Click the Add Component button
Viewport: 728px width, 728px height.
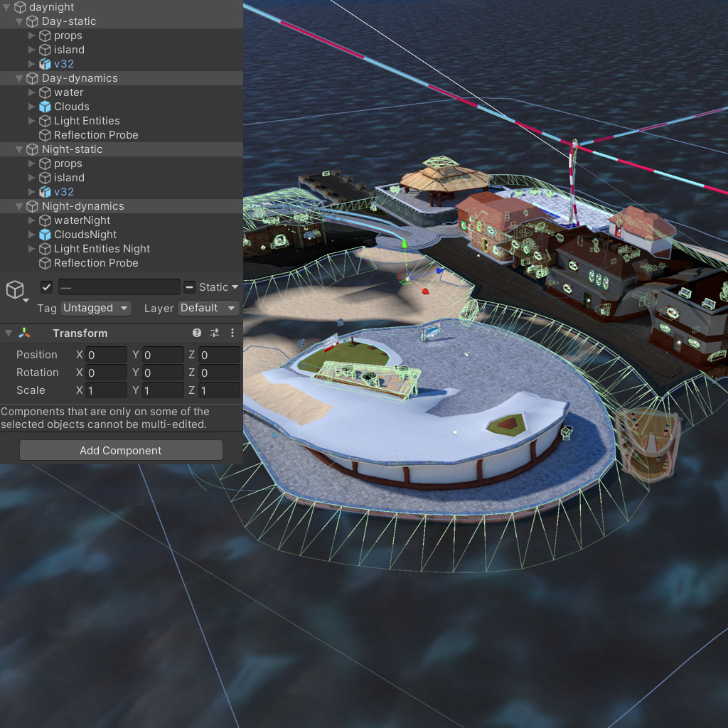[121, 450]
